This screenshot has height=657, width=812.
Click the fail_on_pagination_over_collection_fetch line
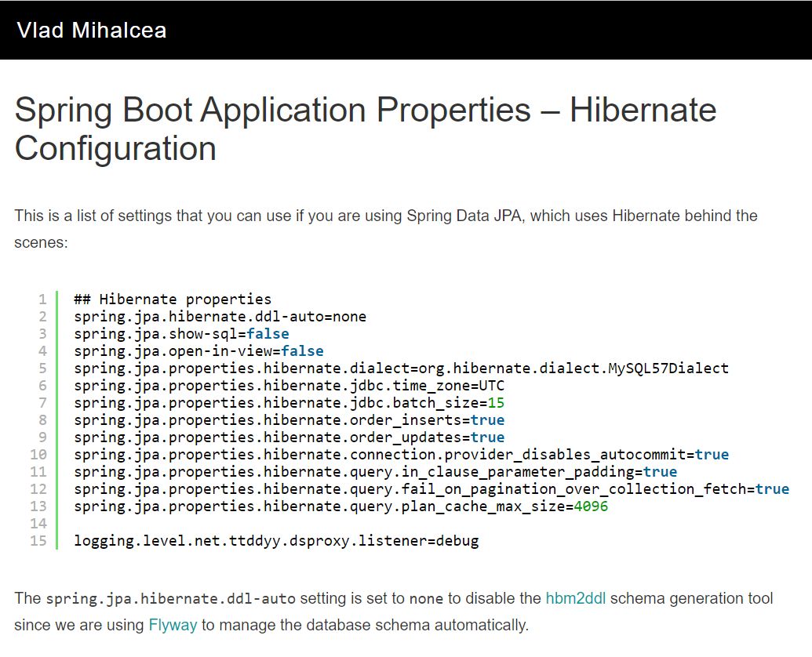coord(431,489)
